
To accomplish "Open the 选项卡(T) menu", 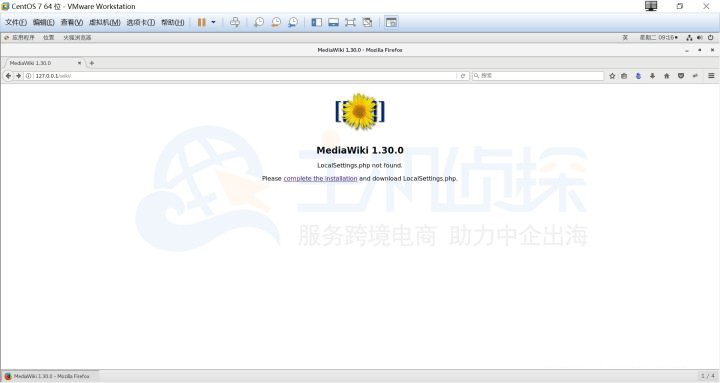I will (x=141, y=22).
